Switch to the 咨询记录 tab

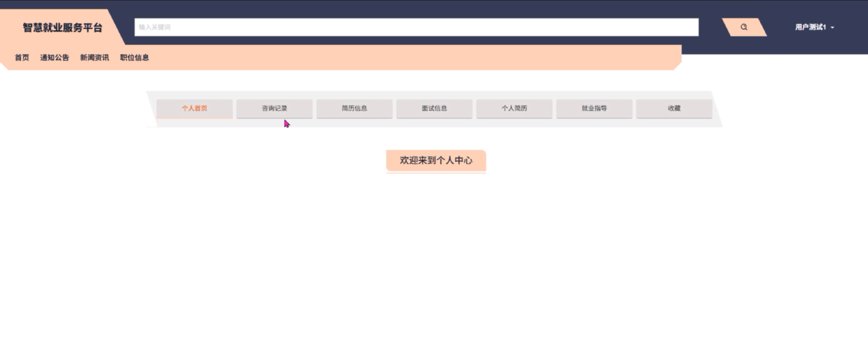pos(274,108)
